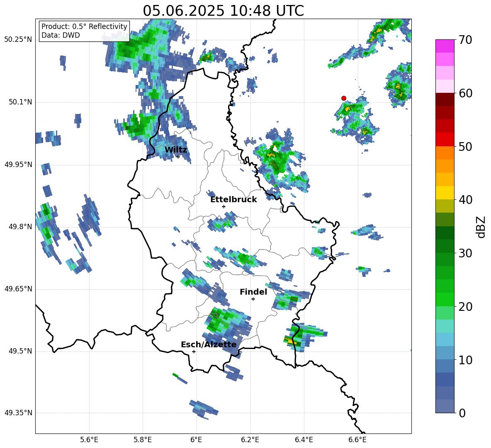Click the 5.8°E longitude label

(x=143, y=440)
